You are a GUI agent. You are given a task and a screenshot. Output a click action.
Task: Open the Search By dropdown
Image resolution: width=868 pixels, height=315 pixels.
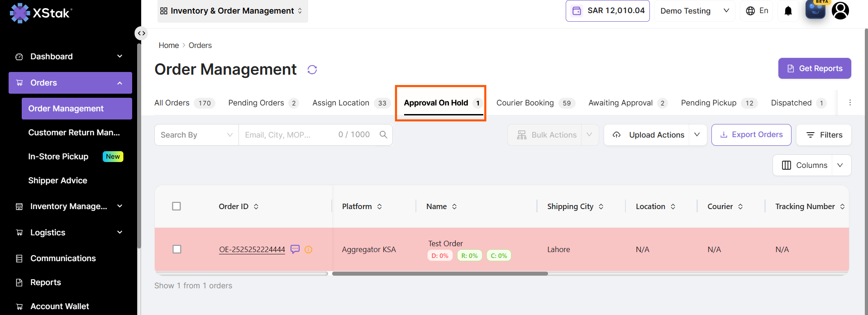[x=196, y=135]
